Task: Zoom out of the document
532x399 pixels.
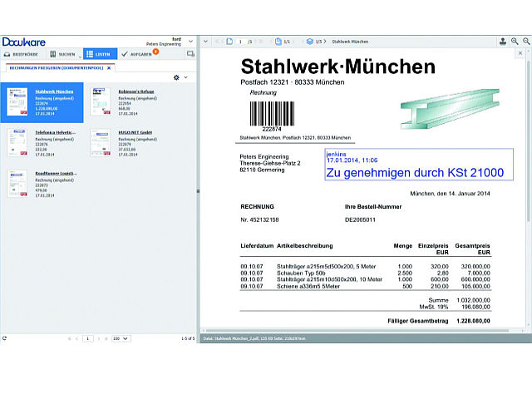Action: point(526,42)
